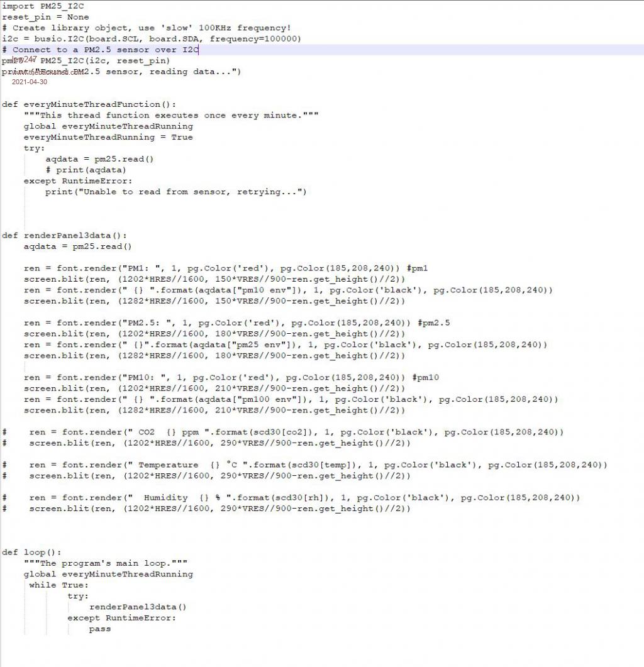
Task: Click the Unable to read from sensor print line
Action: click(175, 192)
